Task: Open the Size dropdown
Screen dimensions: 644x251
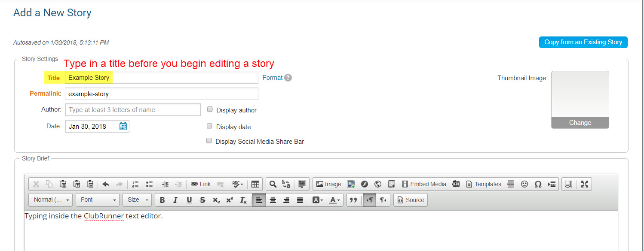Action: tap(137, 200)
